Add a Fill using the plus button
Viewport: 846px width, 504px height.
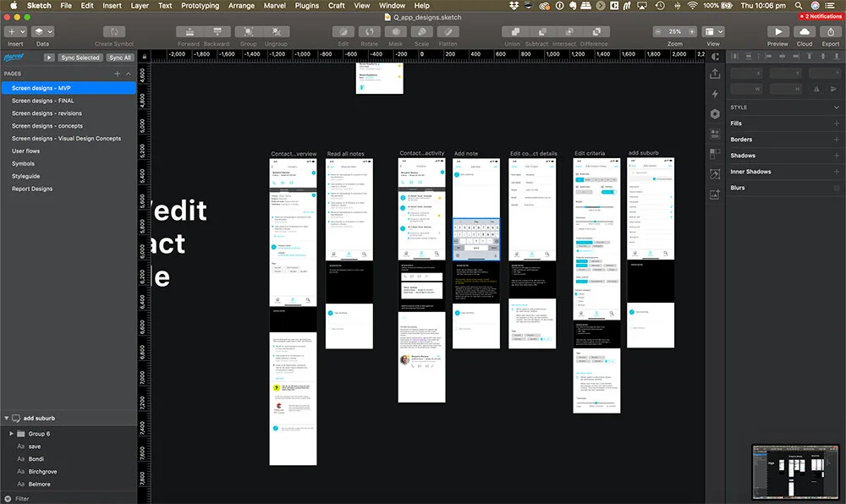click(838, 122)
